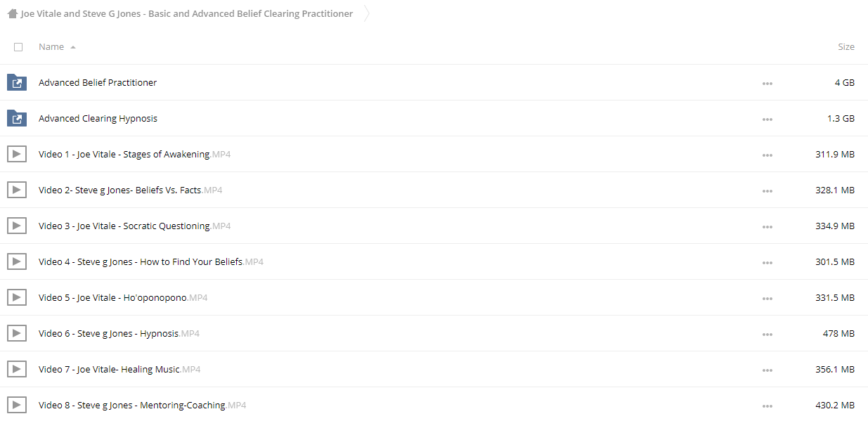Viewport: 868px width, 421px height.
Task: Click the video icon for Video 5 Ho'oponopono
Action: 17,298
